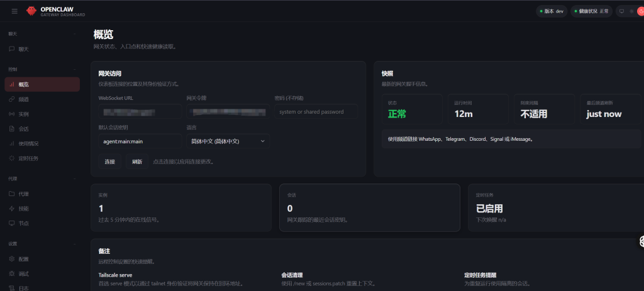Open 配置 config menu item
The height and width of the screenshot is (291, 644).
tap(23, 259)
